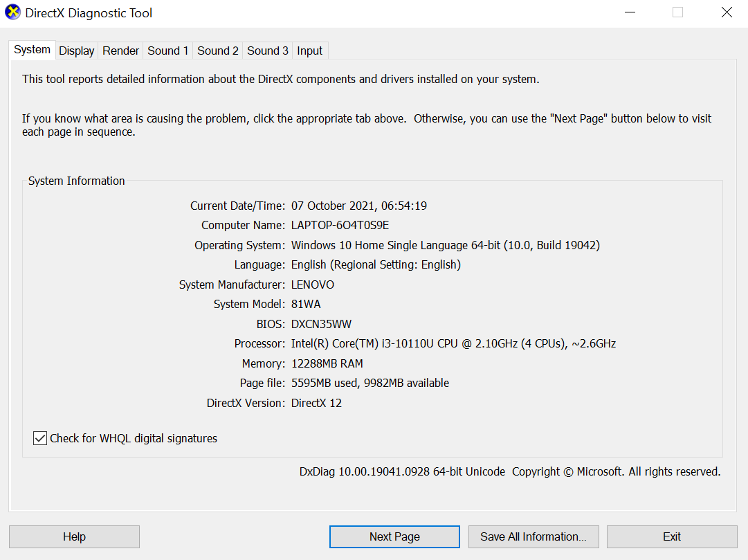Viewport: 748px width, 560px height.
Task: Click the DxDiag 10.00.19041.0928 version text
Action: pos(402,471)
